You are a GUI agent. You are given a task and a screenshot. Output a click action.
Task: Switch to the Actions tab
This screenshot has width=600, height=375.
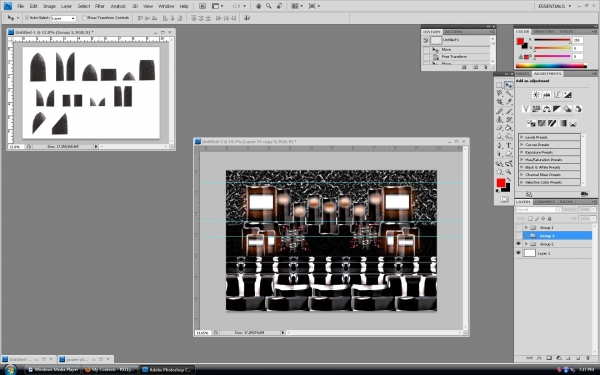pos(454,32)
